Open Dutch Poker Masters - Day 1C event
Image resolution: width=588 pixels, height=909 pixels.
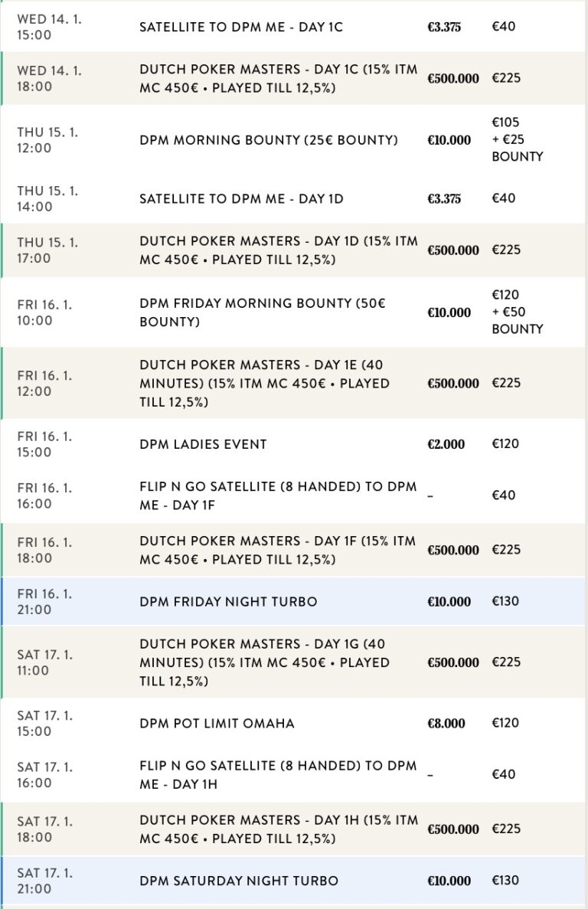click(278, 78)
